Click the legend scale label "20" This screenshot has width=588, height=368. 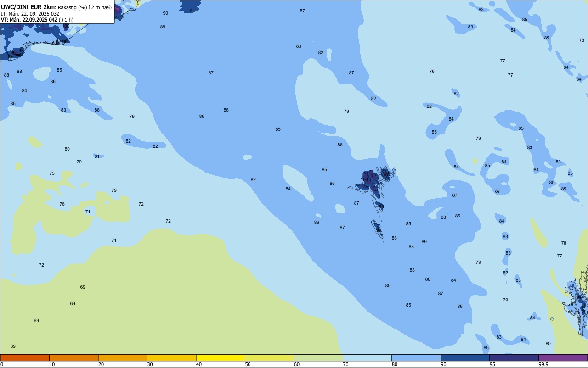coord(101,364)
